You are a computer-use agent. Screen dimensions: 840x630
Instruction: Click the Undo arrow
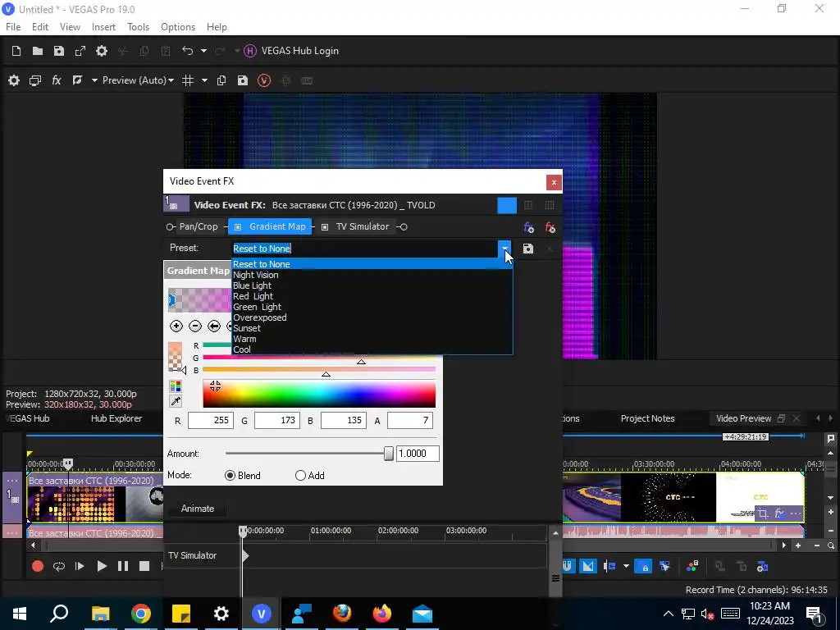tap(188, 50)
